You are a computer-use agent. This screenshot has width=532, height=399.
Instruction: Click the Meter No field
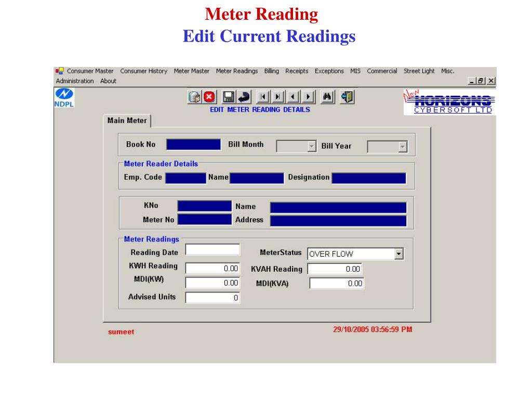pos(205,219)
